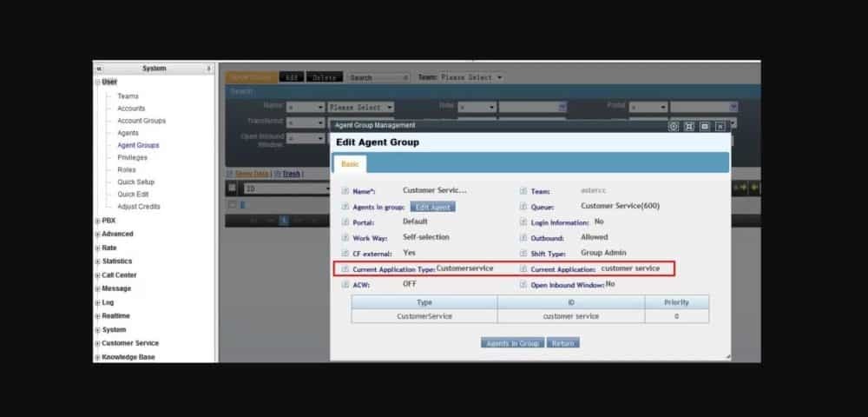868x417 pixels.
Task: Expand the Call Center tree node
Action: tap(97, 275)
